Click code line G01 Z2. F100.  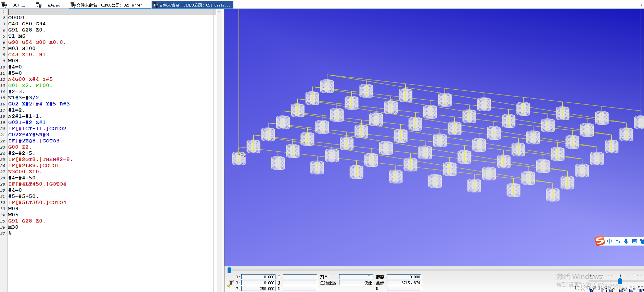click(30, 85)
